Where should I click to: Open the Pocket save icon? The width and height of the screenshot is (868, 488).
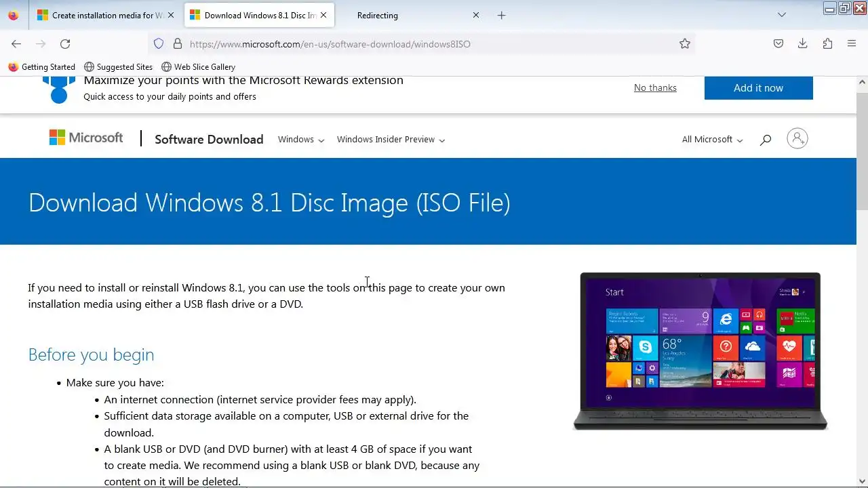(778, 43)
